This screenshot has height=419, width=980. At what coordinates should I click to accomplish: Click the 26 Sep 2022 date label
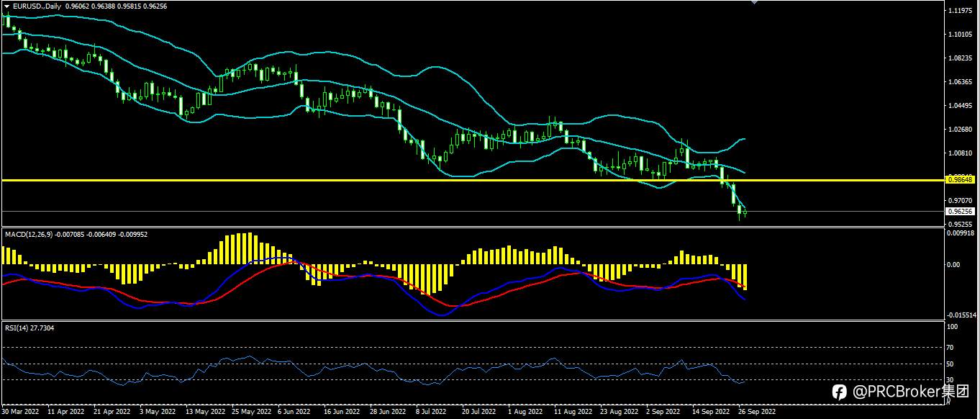click(x=756, y=413)
